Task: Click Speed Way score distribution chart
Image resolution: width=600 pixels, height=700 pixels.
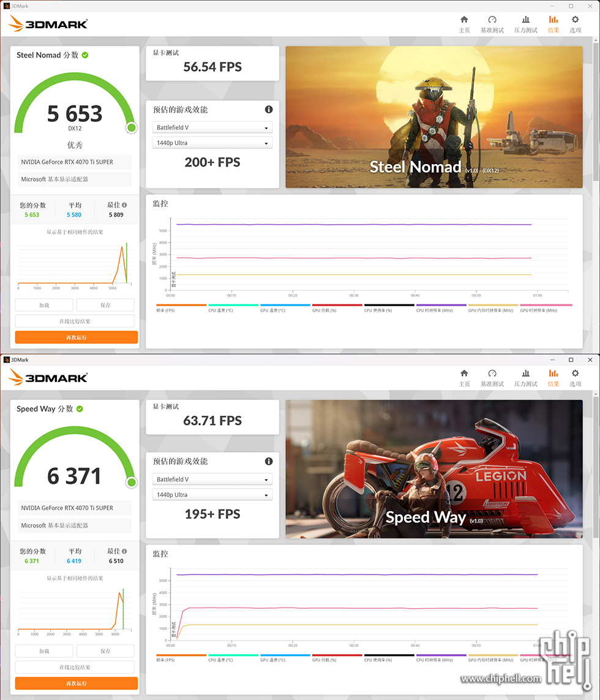Action: [x=75, y=611]
